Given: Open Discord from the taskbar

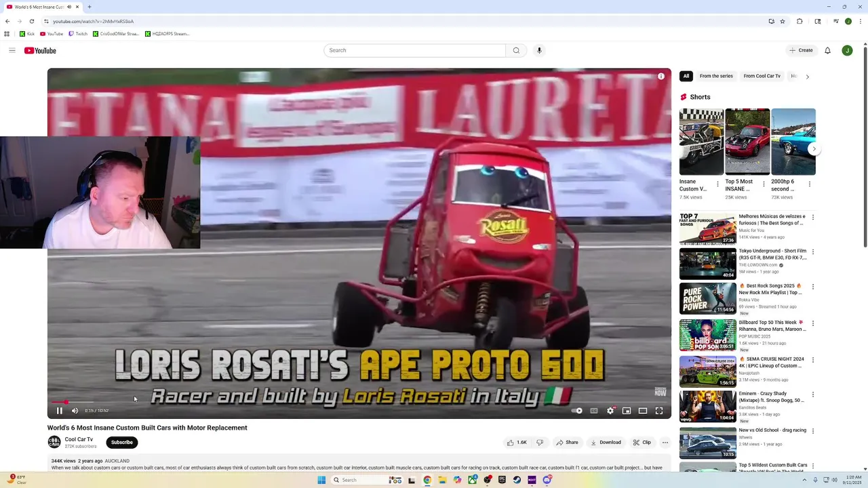Looking at the screenshot, I should tap(547, 480).
